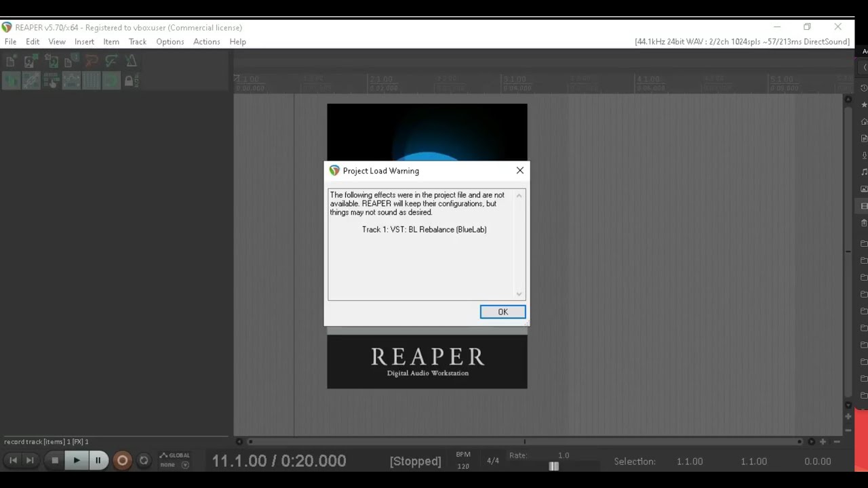Click OK in Project Load Warning dialog

(502, 312)
